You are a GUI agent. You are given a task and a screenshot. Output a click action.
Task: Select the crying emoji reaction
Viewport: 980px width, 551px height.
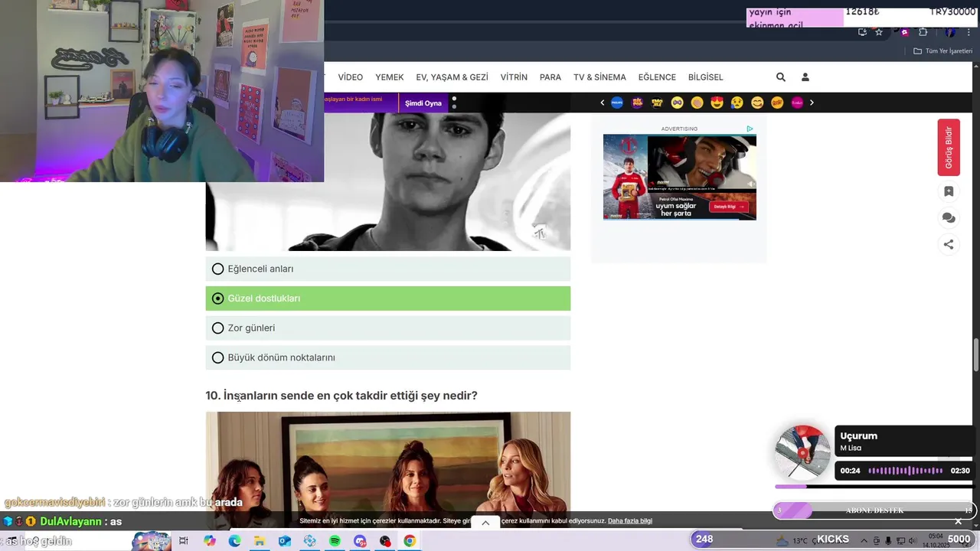[737, 103]
